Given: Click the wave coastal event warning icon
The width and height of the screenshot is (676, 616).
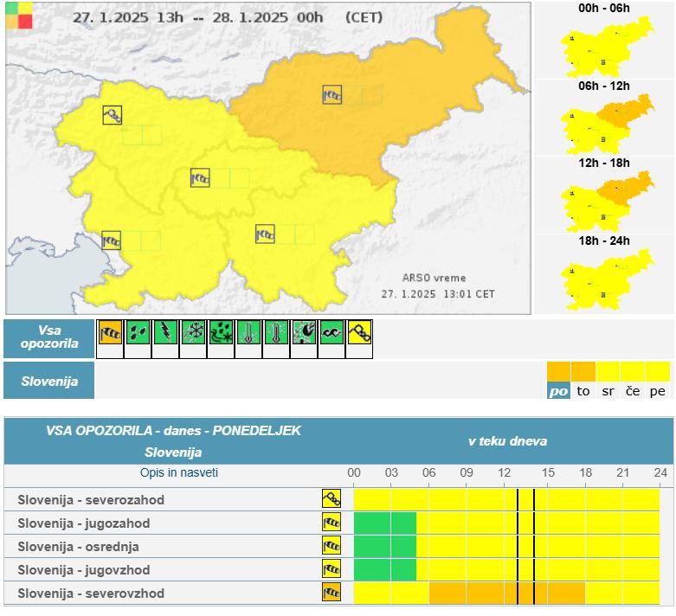Looking at the screenshot, I should tap(332, 333).
